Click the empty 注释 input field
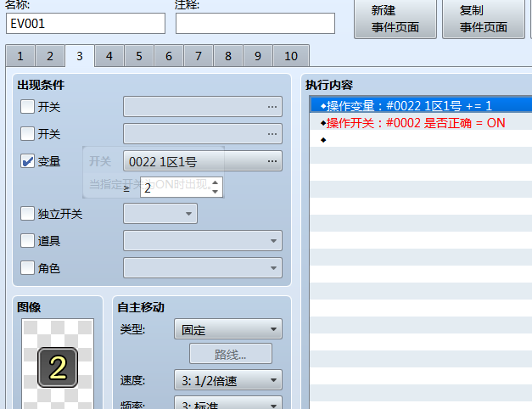This screenshot has height=409, width=532. (x=255, y=24)
